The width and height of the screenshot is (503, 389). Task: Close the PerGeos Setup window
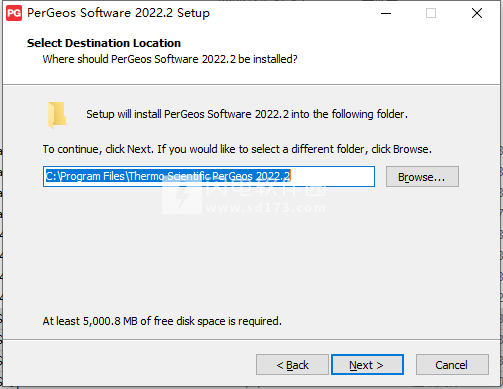pos(477,13)
